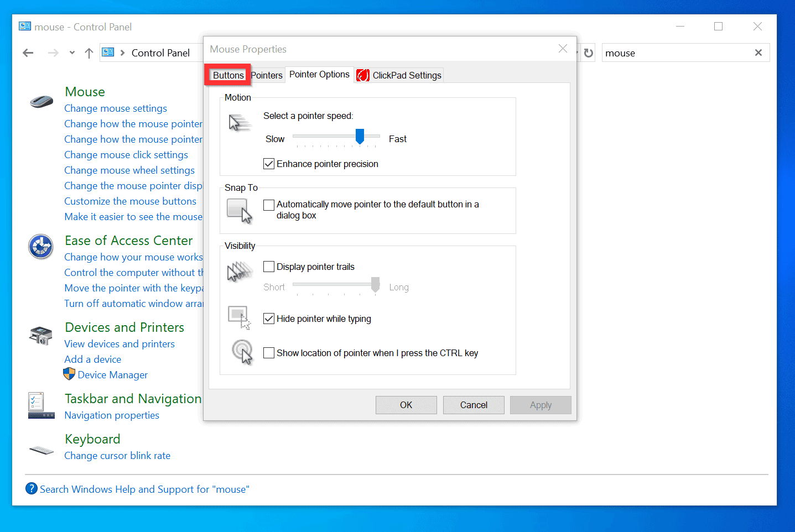The height and width of the screenshot is (532, 795).
Task: Switch to the Pointers tab
Action: [267, 75]
